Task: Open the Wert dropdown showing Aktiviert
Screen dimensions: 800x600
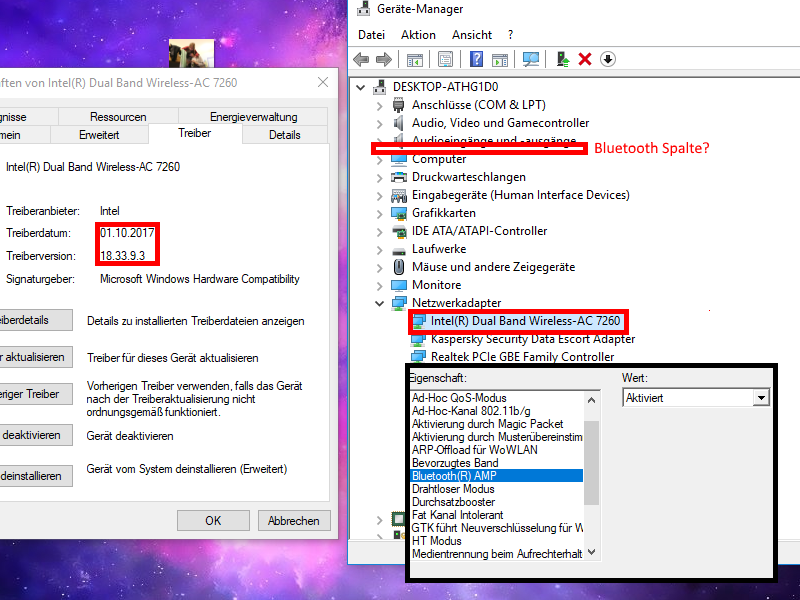Action: (761, 397)
